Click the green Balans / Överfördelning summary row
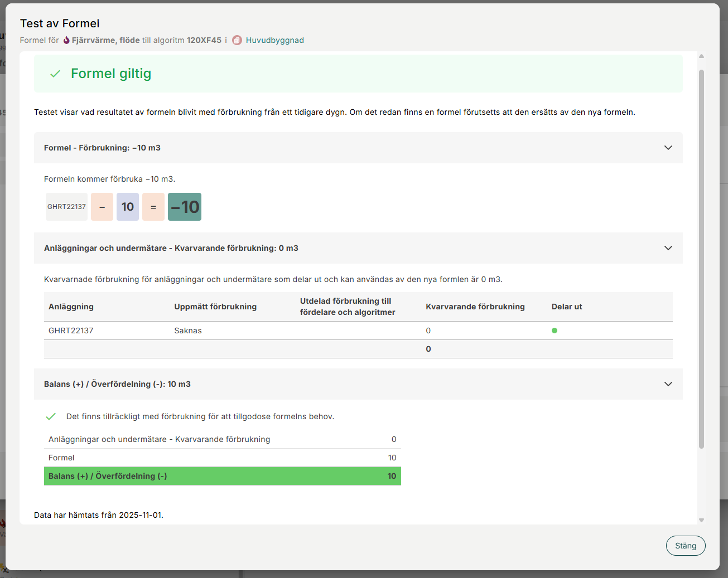Image resolution: width=728 pixels, height=578 pixels. click(x=222, y=476)
